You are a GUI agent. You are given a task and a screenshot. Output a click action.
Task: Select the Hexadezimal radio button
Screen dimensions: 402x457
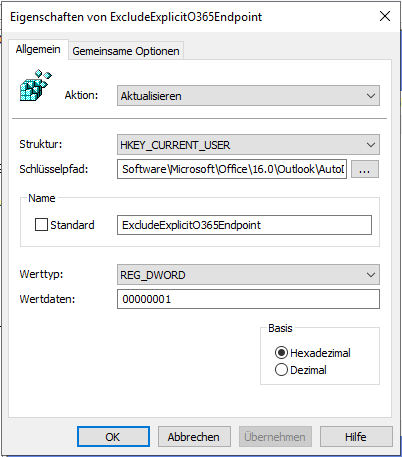click(281, 353)
